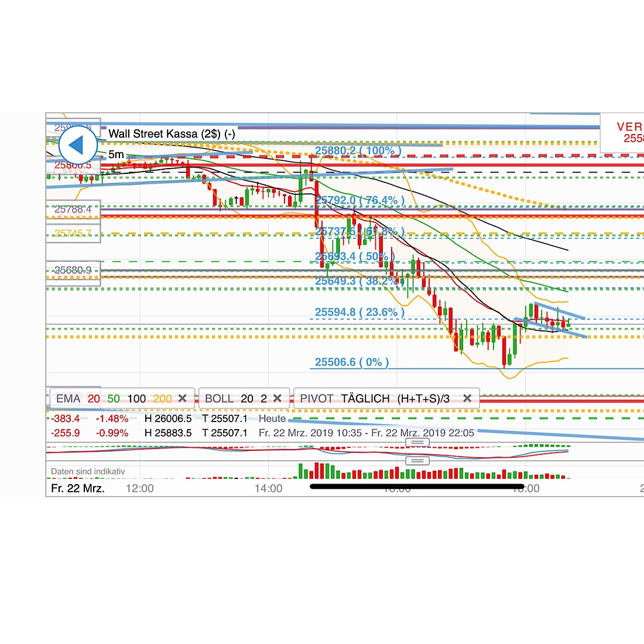Click the Wall Street Kassa (2$) instrument title
This screenshot has width=644, height=644.
coord(171,133)
